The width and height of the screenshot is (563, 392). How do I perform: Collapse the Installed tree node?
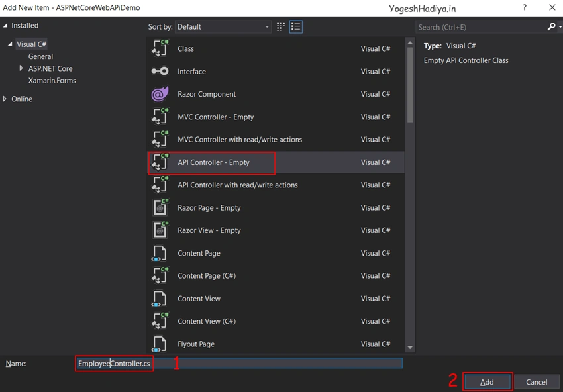pos(5,25)
